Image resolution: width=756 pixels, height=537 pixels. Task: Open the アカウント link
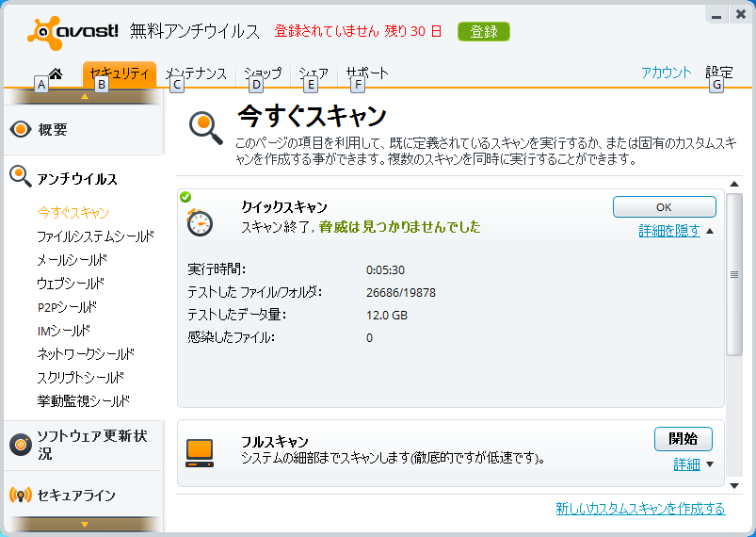point(666,73)
